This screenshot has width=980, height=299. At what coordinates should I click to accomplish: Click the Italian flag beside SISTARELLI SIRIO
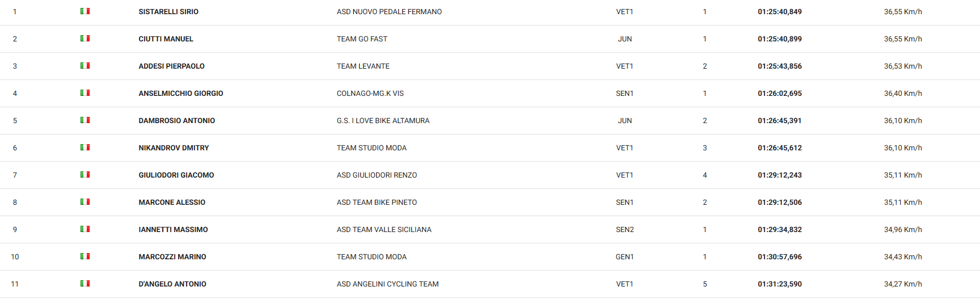85,11
